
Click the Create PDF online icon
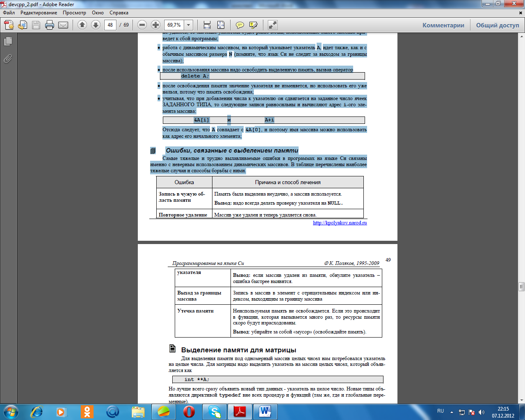pyautogui.click(x=9, y=25)
